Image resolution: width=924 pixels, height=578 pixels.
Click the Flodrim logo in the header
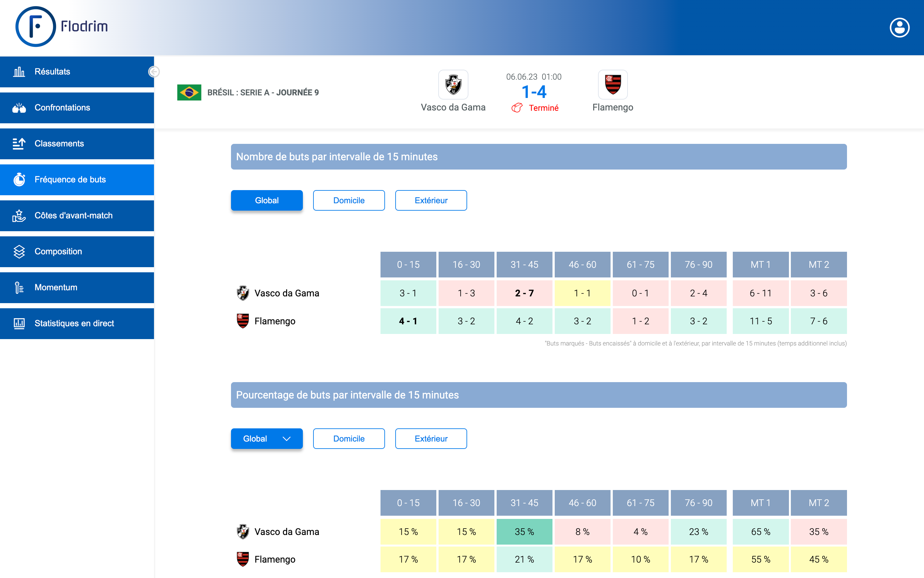(x=62, y=26)
